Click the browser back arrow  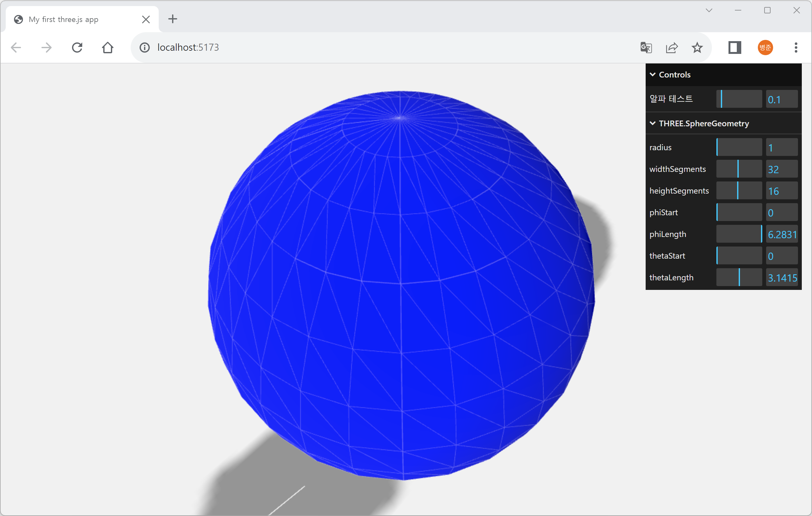click(x=16, y=48)
